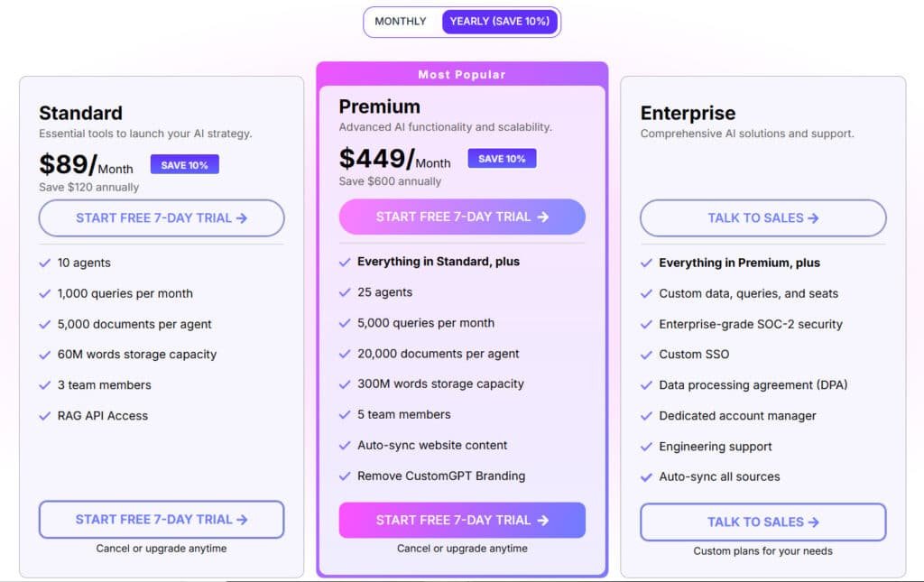Click the checkmark beside Engineering support
924x582 pixels.
click(x=646, y=447)
